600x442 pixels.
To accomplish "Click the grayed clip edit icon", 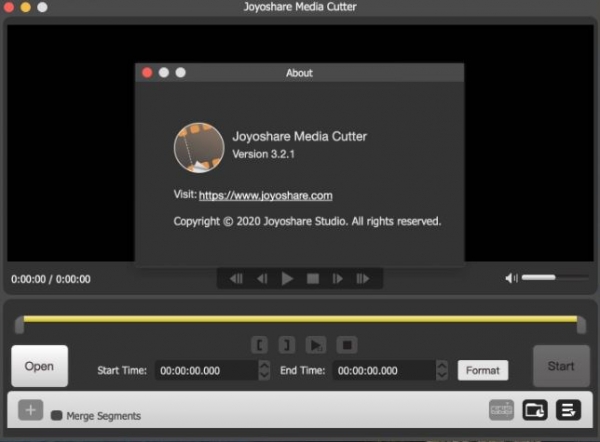I will coord(501,410).
